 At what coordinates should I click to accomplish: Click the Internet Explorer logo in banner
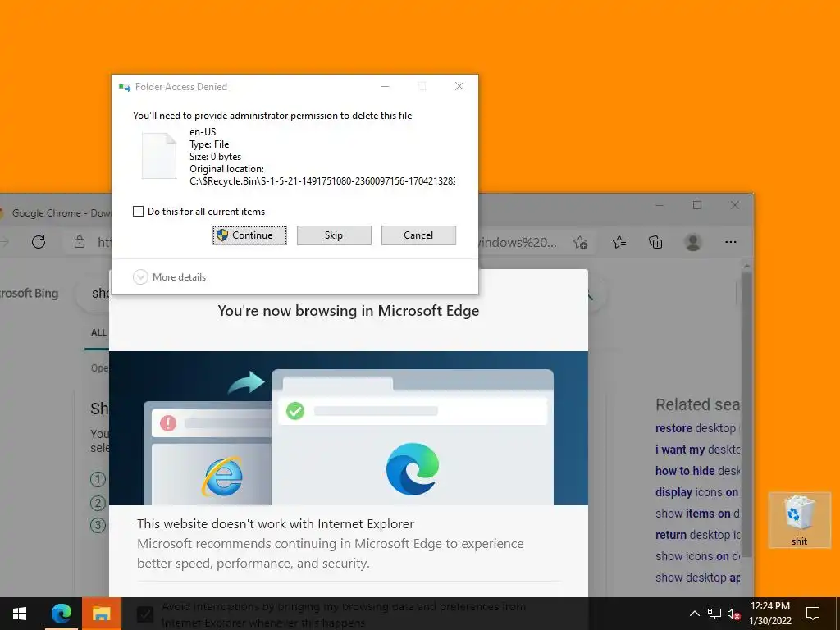point(222,477)
